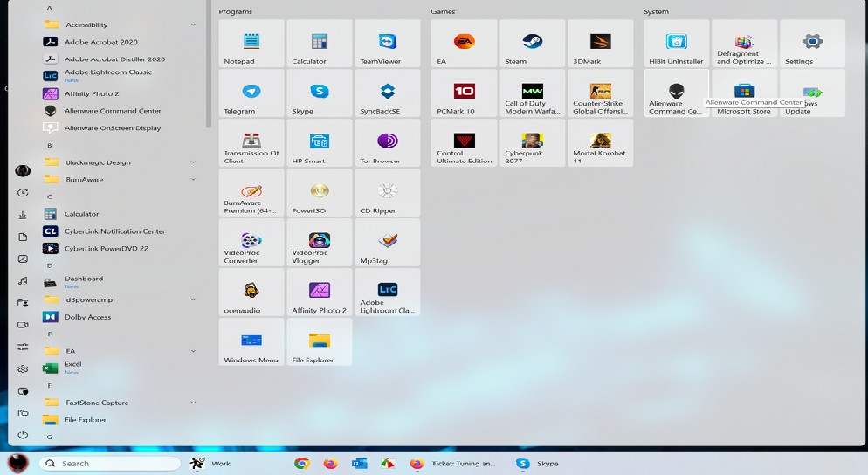Select Adobe Acrobat 2020 in app list
The image size is (868, 475).
tap(100, 42)
